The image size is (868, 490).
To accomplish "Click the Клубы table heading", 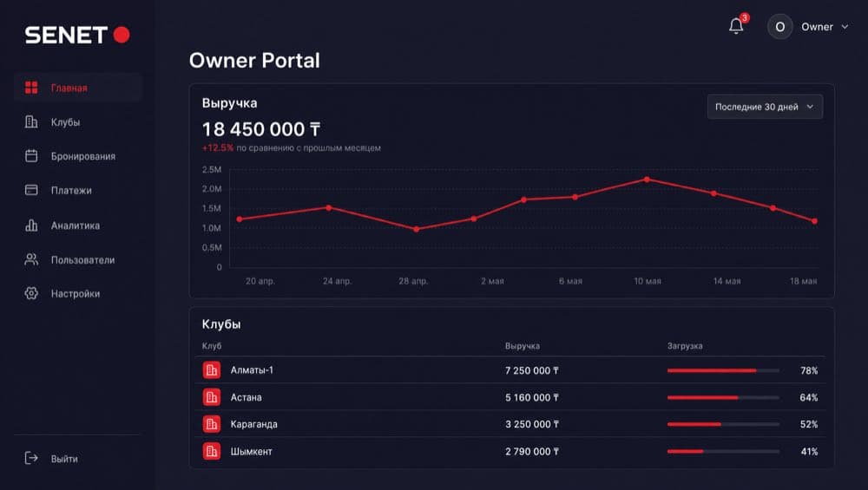I will tap(220, 324).
